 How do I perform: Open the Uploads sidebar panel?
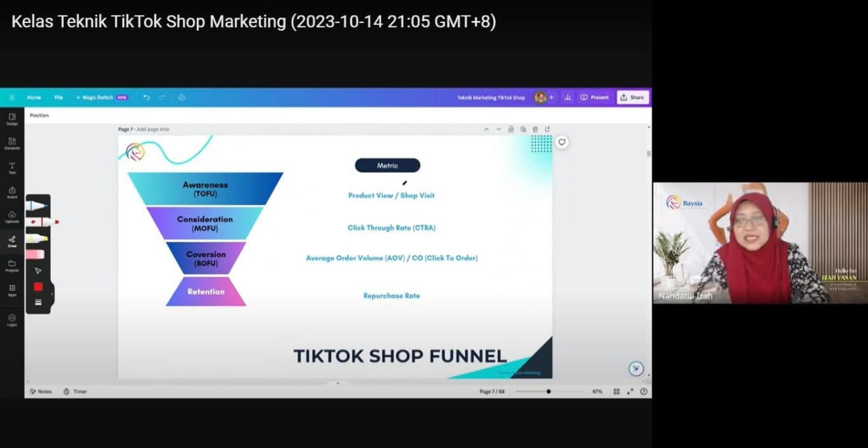point(12,217)
